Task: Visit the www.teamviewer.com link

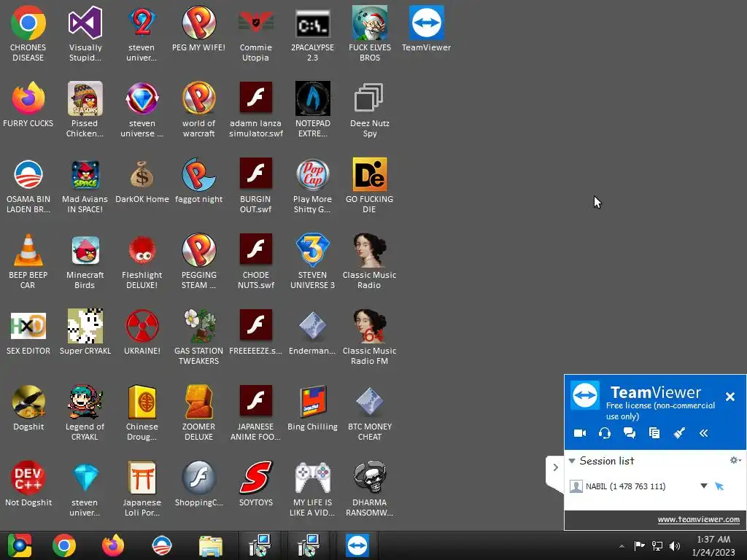Action: (x=698, y=519)
